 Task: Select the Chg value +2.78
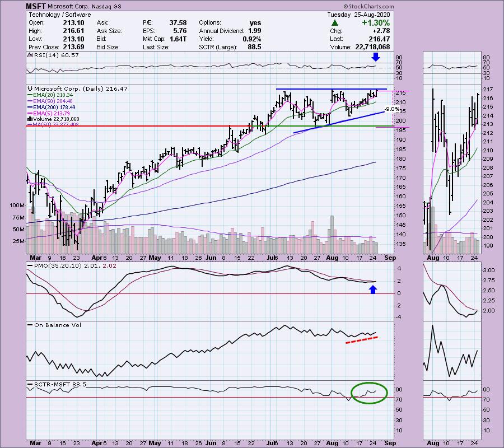click(381, 31)
